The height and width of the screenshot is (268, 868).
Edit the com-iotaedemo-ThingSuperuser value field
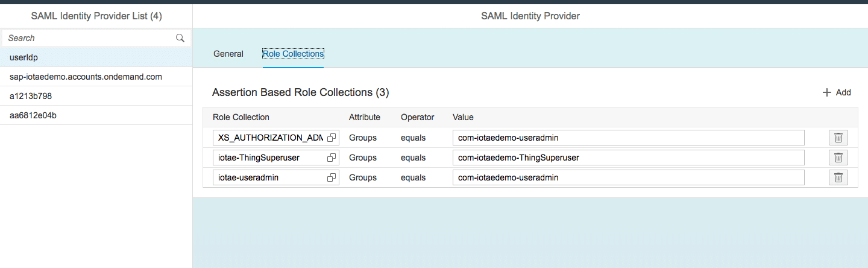(x=628, y=158)
